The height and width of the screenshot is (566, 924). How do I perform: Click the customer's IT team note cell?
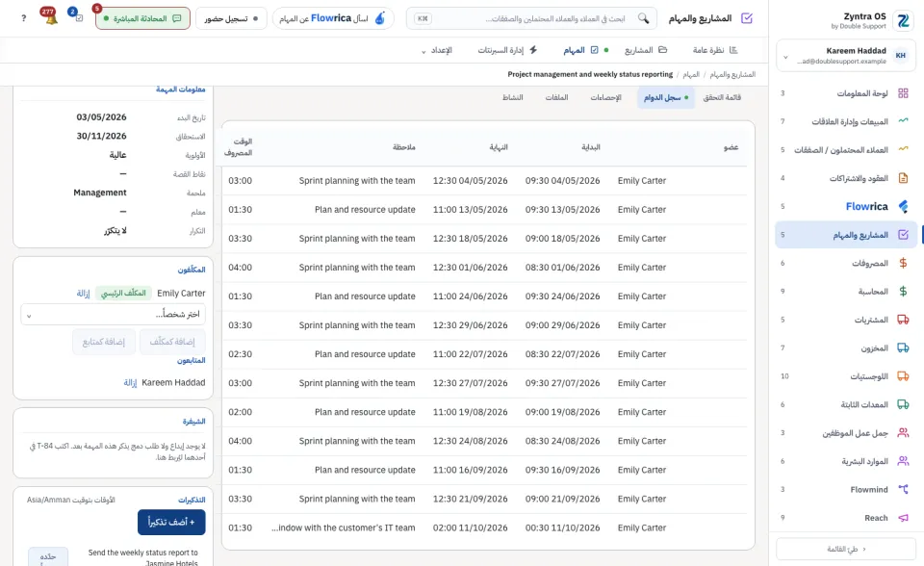click(344, 527)
